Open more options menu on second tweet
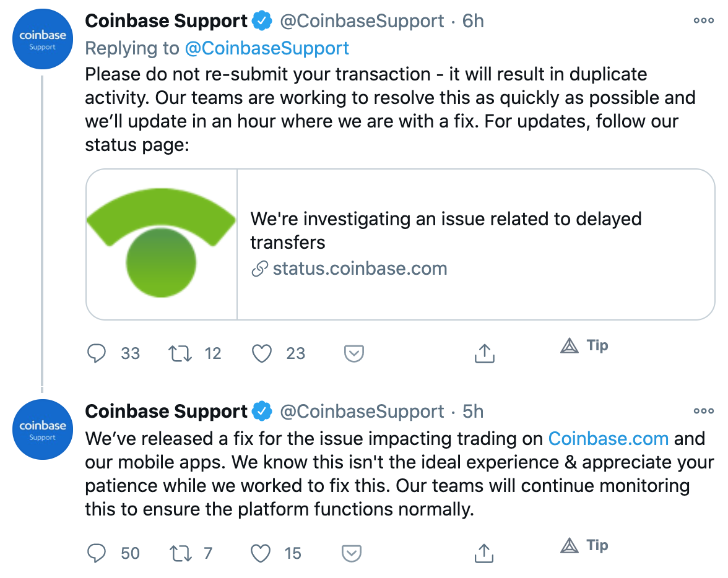 click(703, 411)
